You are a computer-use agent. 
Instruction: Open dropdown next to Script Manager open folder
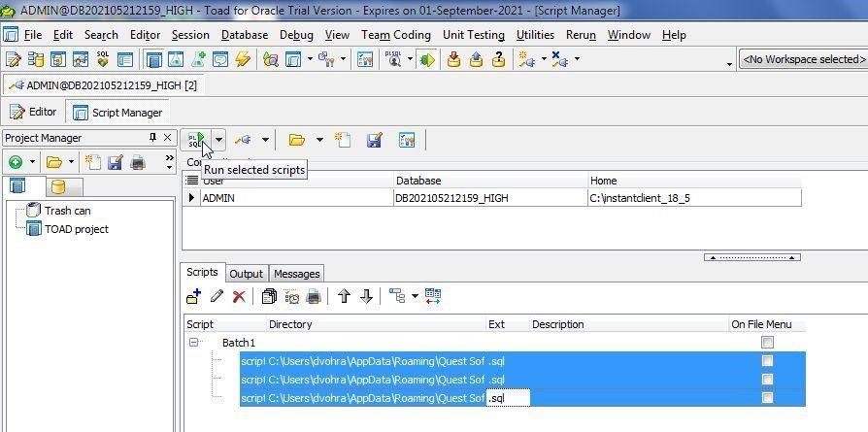319,140
